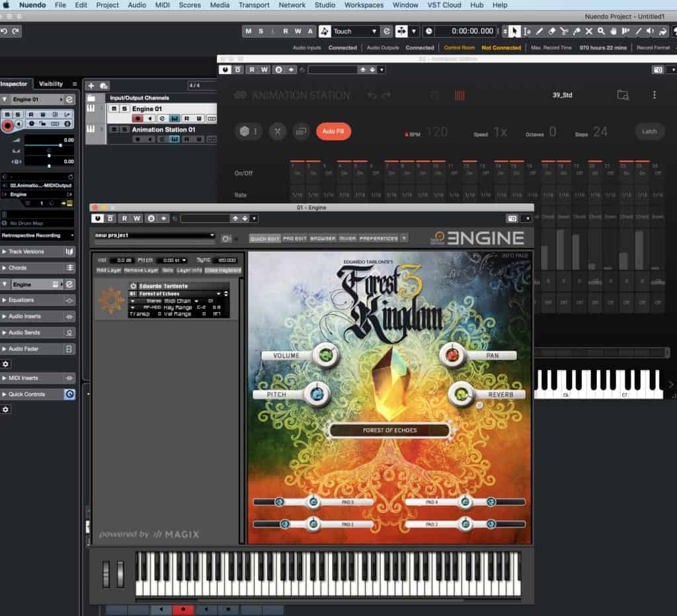Click the FOREST OF ECHOES preset display
The height and width of the screenshot is (616, 677).
click(389, 430)
